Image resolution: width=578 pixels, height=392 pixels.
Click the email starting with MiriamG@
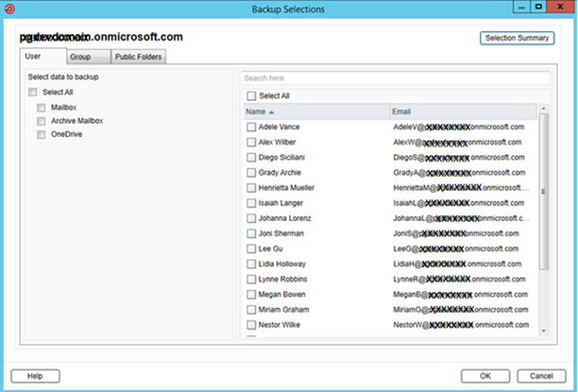(x=460, y=310)
